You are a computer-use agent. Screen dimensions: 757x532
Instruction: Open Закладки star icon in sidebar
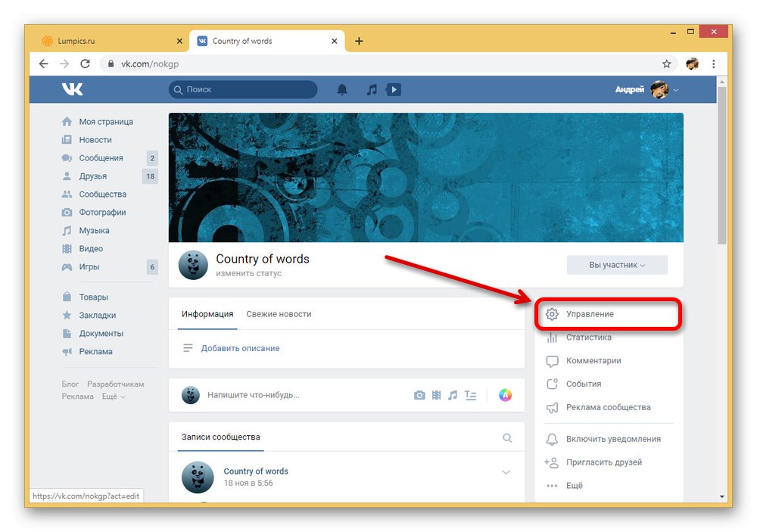click(67, 316)
